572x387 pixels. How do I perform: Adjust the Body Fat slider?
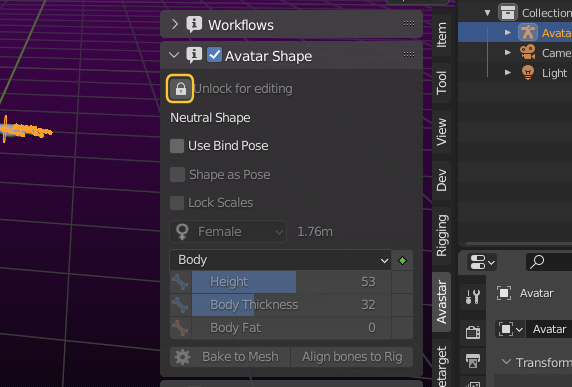click(291, 328)
